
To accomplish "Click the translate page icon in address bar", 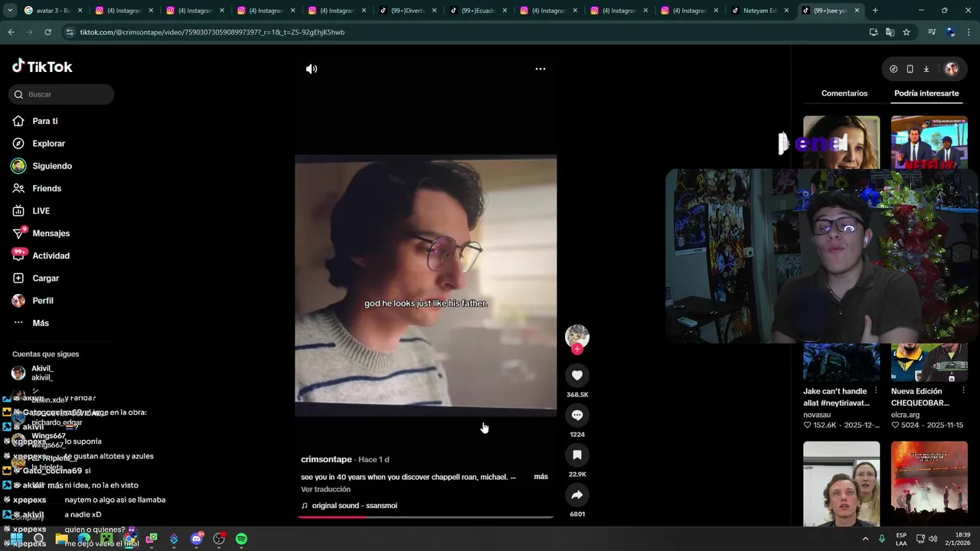I will point(890,32).
